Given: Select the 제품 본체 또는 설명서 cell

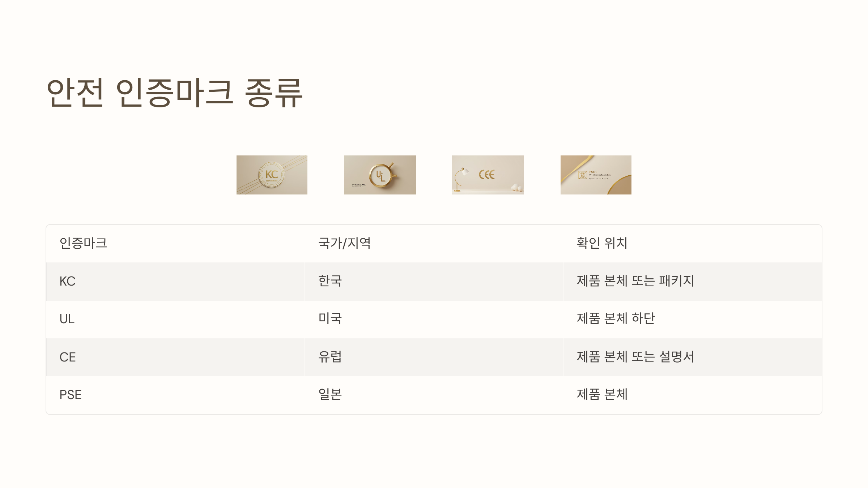Looking at the screenshot, I should (x=693, y=357).
